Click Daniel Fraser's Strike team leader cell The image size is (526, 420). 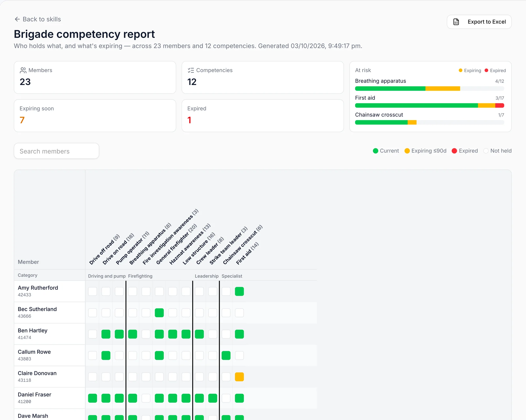tap(213, 398)
